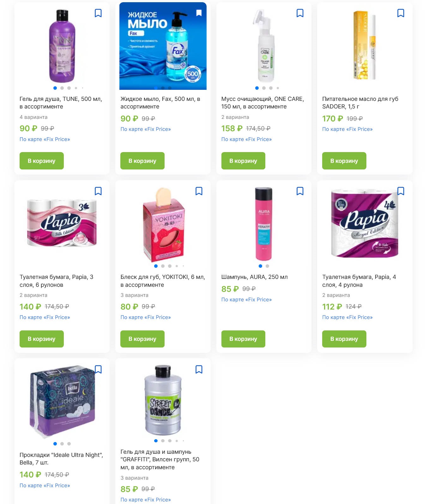The width and height of the screenshot is (434, 504).
Task: Add TUNE shower gel to cart
Action: tap(42, 161)
